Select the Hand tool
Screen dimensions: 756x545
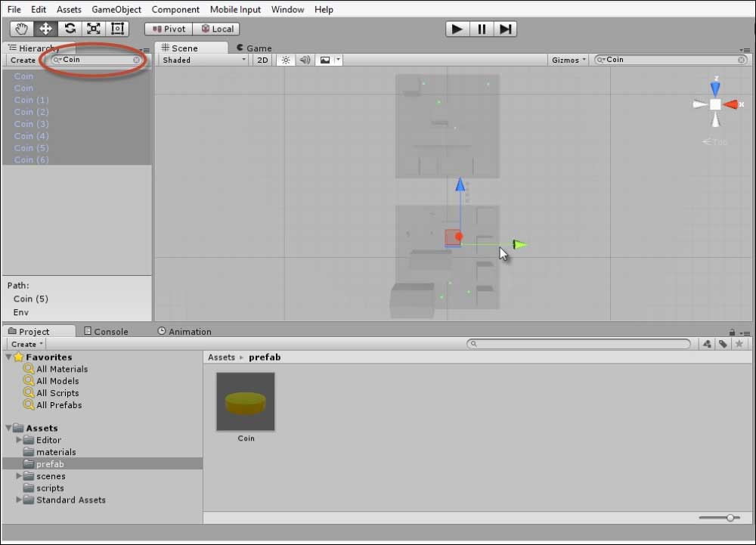click(x=21, y=29)
